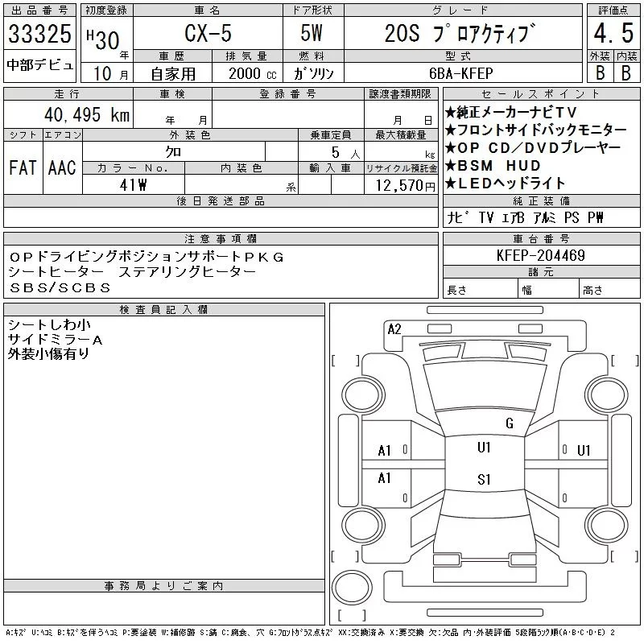Click the recycle deposit 12,570円

405,185
